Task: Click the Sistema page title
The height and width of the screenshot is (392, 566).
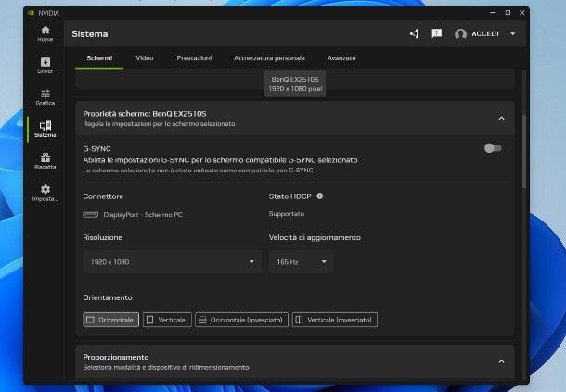Action: (89, 34)
